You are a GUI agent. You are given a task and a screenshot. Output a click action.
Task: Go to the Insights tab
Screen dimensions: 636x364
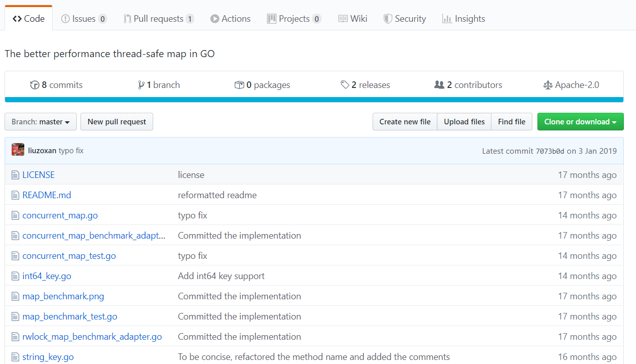tap(464, 19)
